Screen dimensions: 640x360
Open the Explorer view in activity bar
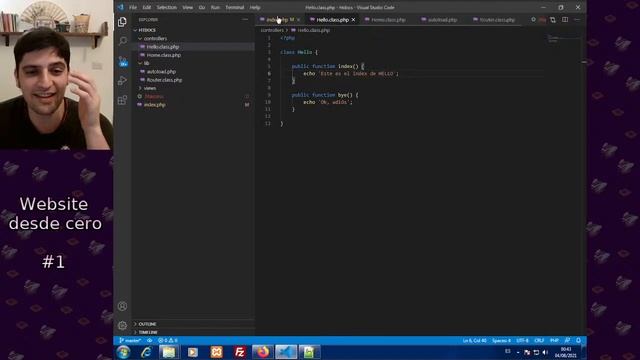pos(122,22)
